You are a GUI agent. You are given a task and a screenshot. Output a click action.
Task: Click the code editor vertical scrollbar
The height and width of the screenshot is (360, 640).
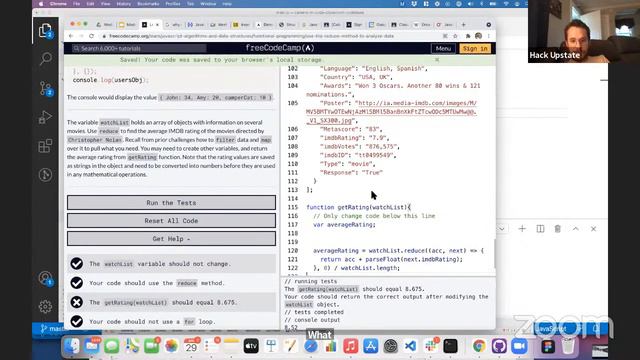(494, 253)
